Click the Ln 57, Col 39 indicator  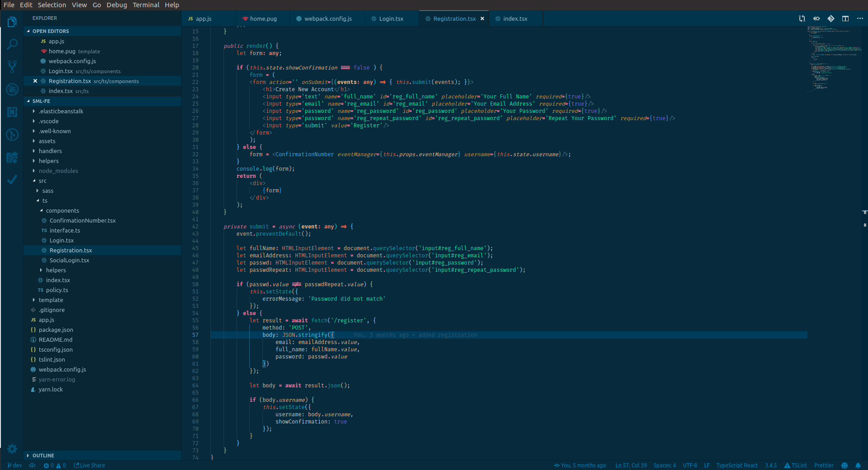click(631, 465)
